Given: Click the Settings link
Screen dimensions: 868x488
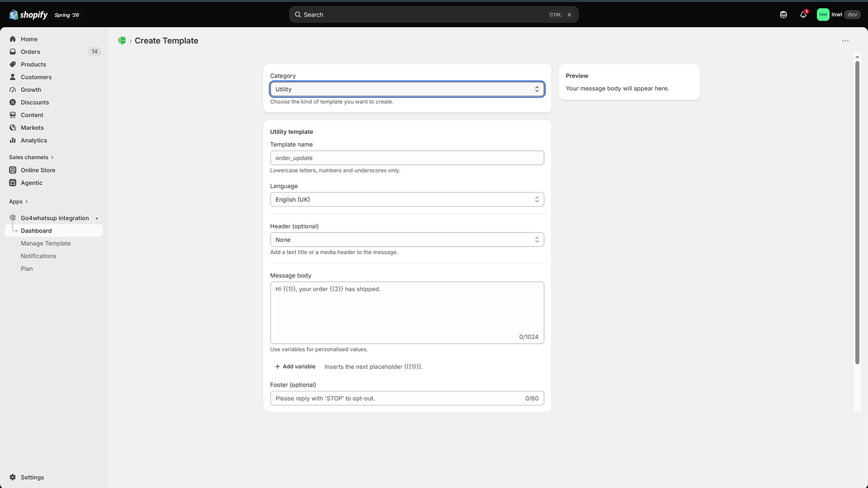Looking at the screenshot, I should (x=33, y=477).
